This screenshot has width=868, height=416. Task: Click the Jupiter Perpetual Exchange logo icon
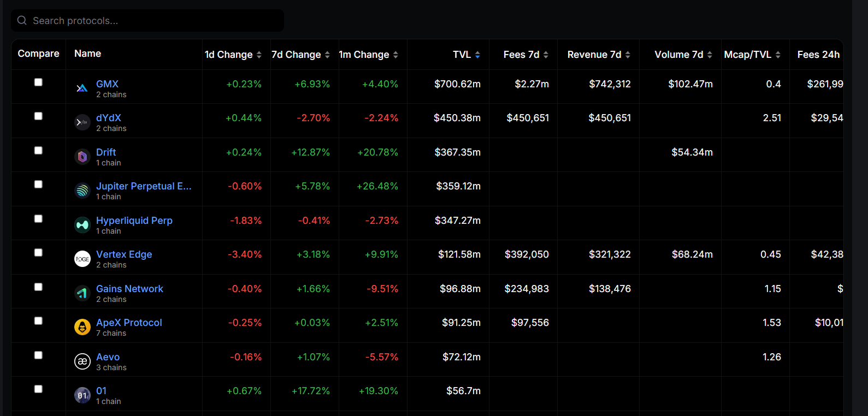82,191
